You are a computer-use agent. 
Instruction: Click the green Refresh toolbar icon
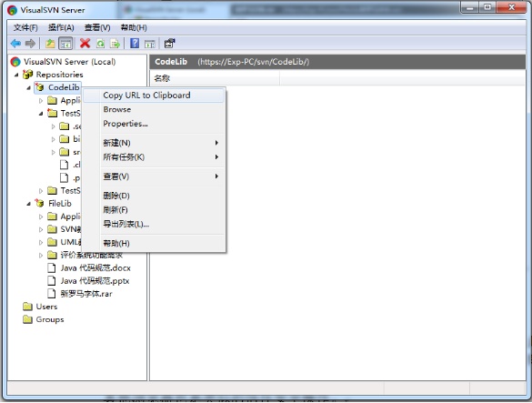(x=100, y=44)
